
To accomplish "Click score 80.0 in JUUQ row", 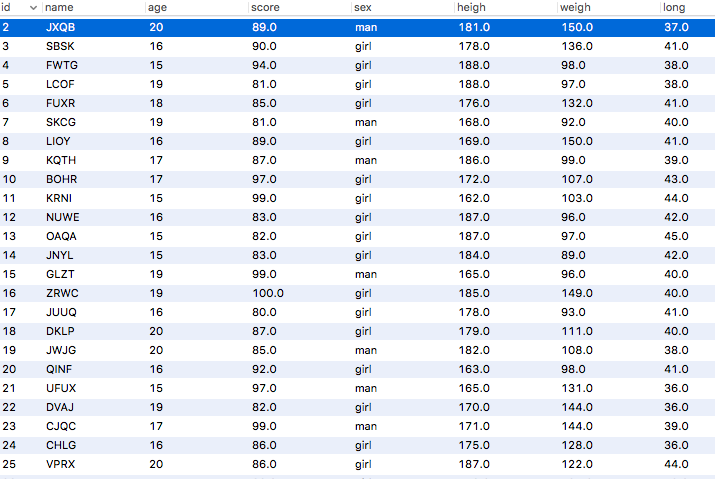I will click(x=264, y=312).
